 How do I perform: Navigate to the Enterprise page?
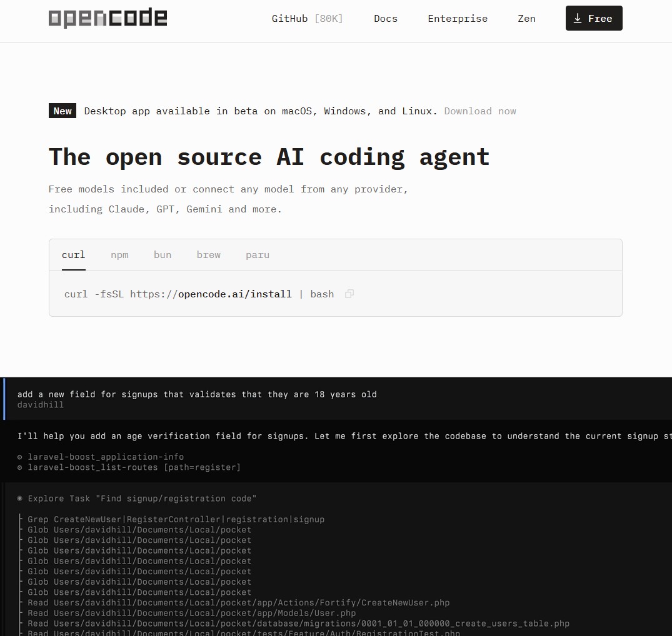coord(458,18)
